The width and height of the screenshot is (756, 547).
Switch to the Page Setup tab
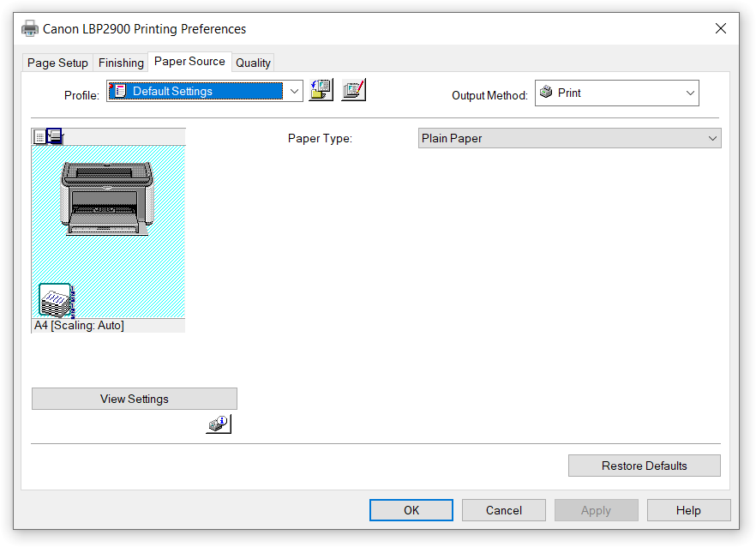pos(57,63)
